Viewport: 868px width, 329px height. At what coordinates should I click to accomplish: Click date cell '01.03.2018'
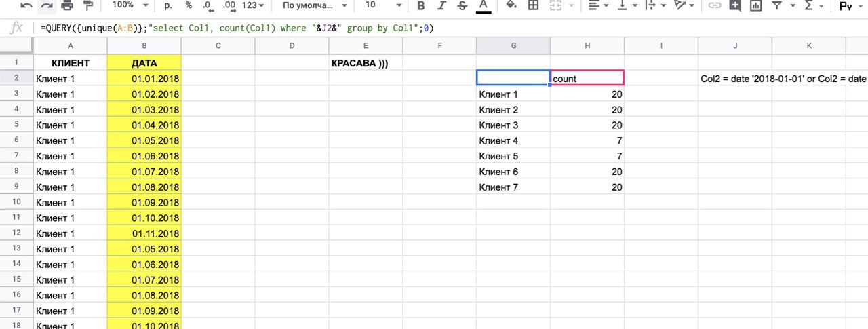pos(144,109)
